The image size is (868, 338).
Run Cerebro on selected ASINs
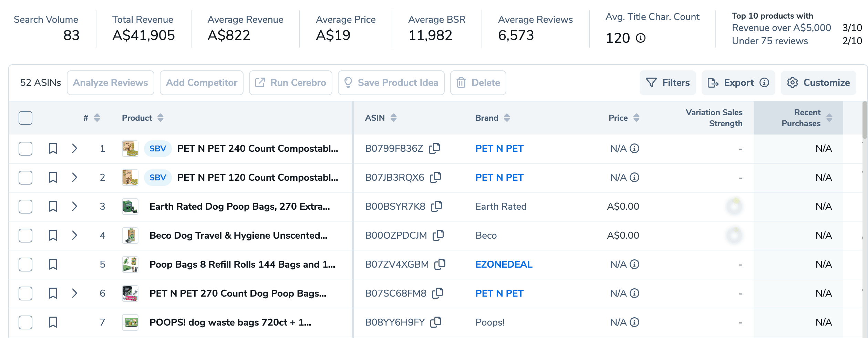click(290, 83)
